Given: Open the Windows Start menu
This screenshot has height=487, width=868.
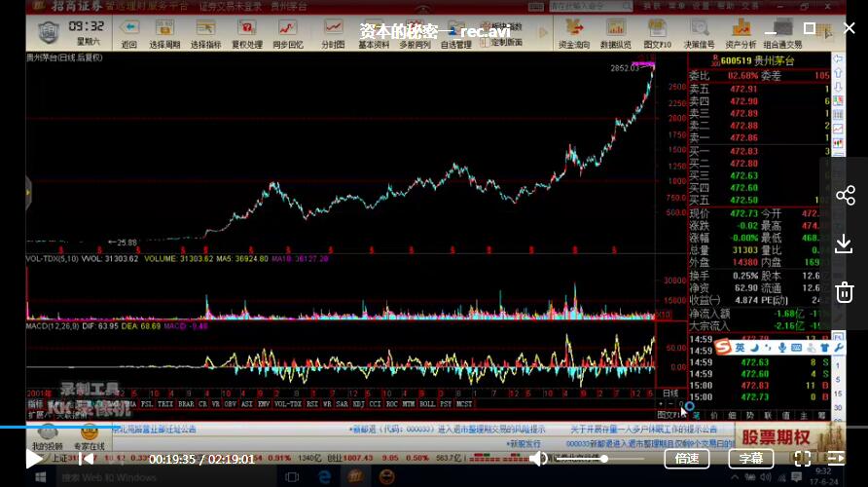Looking at the screenshot, I should click(x=40, y=477).
